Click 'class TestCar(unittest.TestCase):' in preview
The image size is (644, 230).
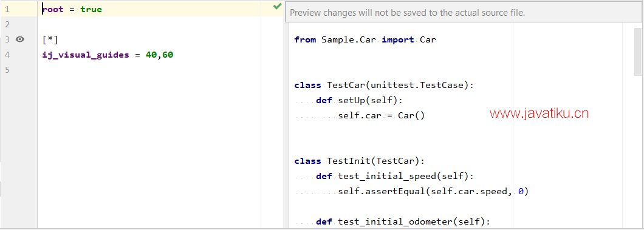pos(384,86)
